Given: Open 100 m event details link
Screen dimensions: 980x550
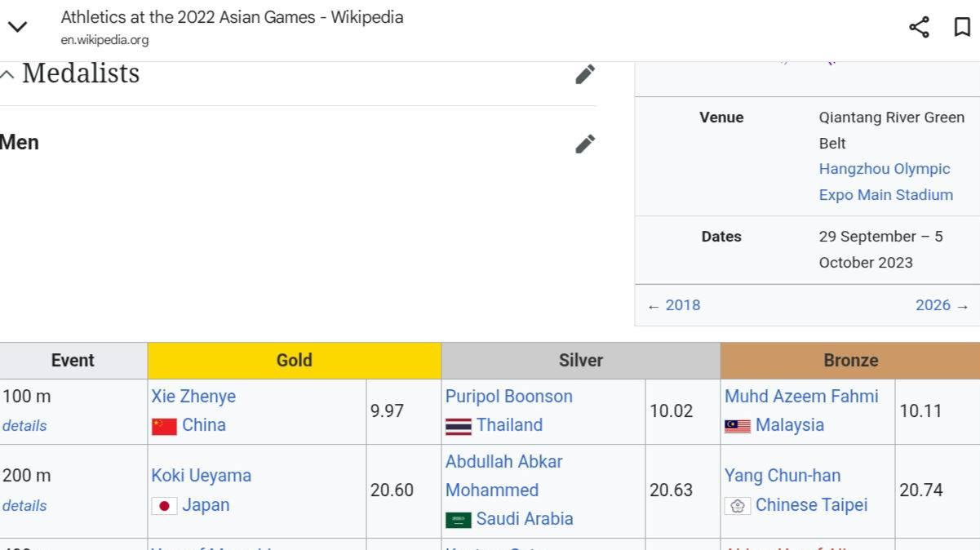Looking at the screenshot, I should 24,426.
